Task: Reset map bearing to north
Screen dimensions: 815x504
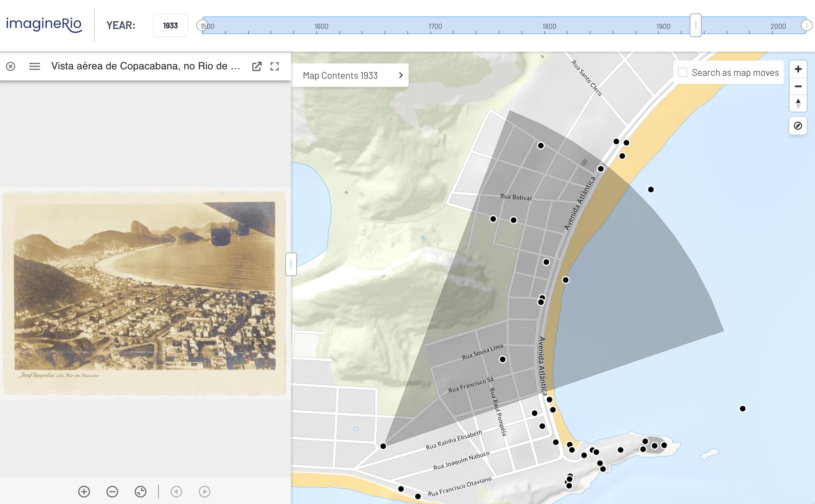Action: 798,103
